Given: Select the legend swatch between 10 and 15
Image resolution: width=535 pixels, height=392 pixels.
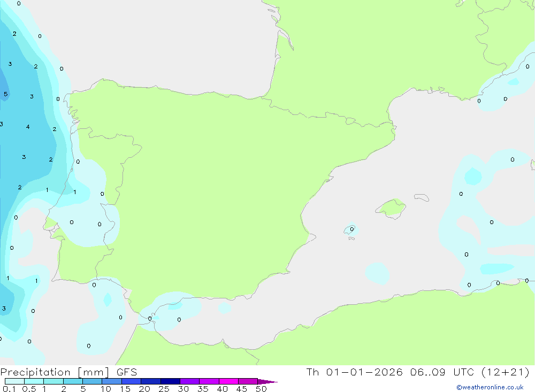Looking at the screenshot, I should (112, 381).
